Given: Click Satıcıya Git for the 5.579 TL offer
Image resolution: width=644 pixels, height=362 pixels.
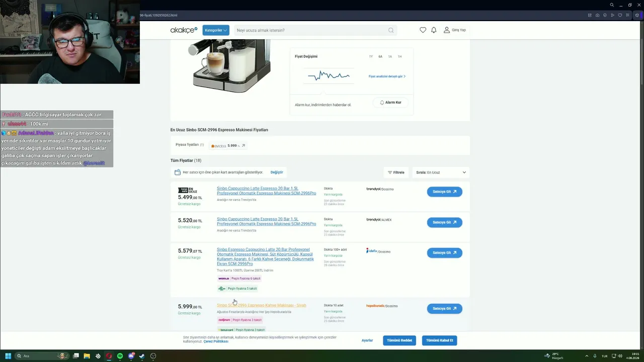Looking at the screenshot, I should coord(445,253).
